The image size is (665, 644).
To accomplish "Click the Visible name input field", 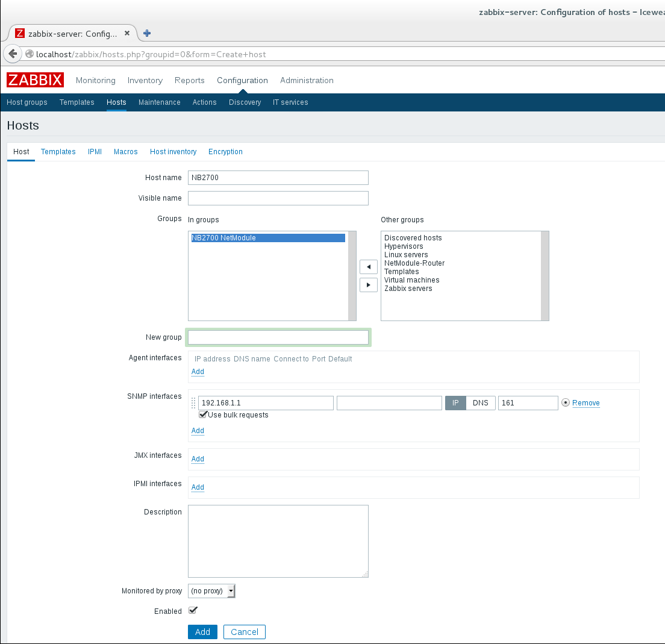I will point(278,198).
